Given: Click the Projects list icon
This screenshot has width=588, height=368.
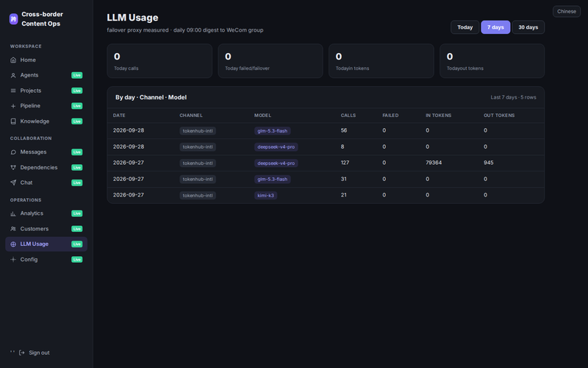Looking at the screenshot, I should 13,91.
